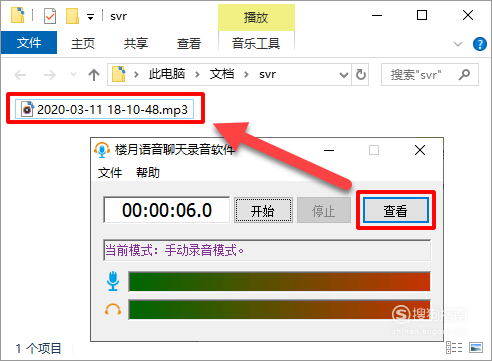
Task: Open Explorer help with the question mark icon
Action: point(480,44)
